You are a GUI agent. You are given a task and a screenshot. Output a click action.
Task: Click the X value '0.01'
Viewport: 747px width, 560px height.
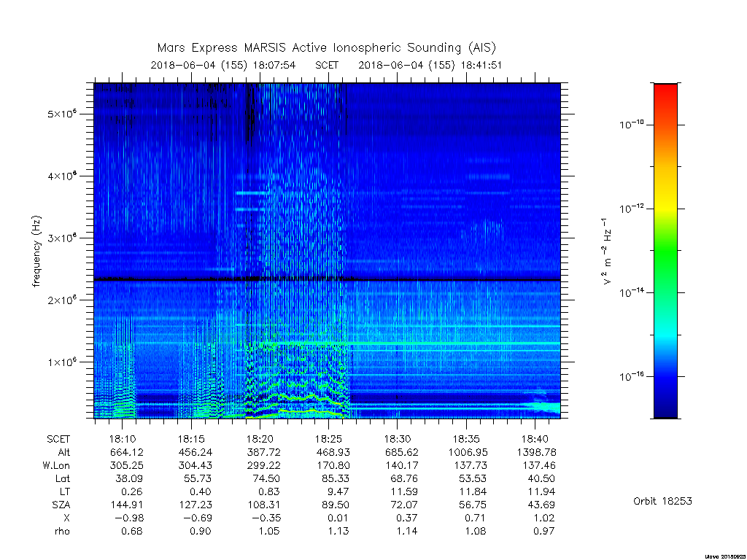pyautogui.click(x=338, y=518)
